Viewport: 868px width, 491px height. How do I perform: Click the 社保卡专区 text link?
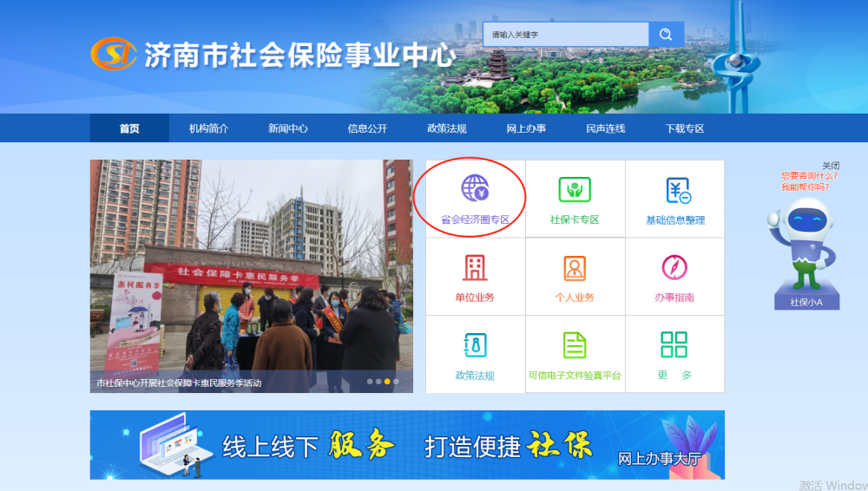click(x=575, y=219)
